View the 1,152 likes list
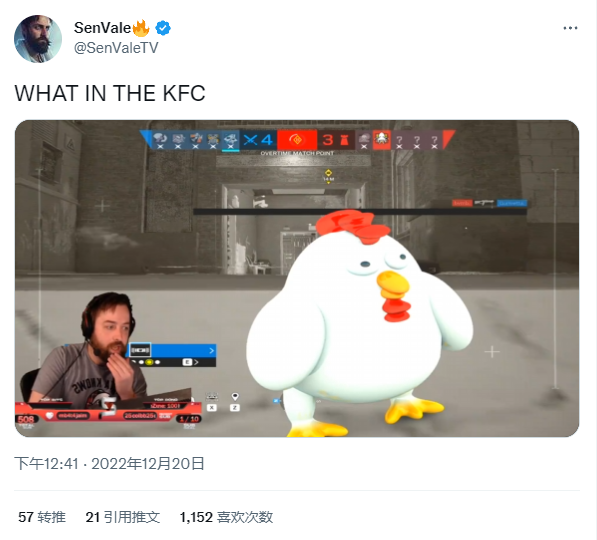 [227, 517]
